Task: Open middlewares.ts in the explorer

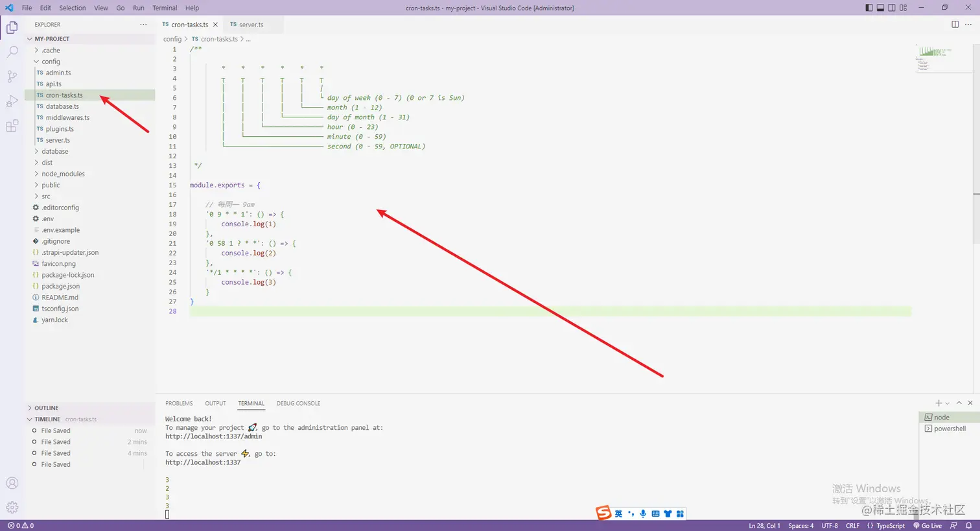Action: click(x=90, y=118)
